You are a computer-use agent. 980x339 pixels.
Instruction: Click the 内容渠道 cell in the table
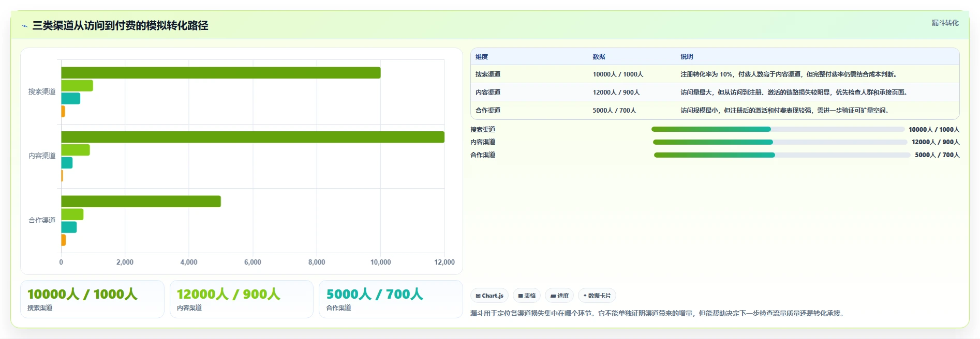[488, 93]
